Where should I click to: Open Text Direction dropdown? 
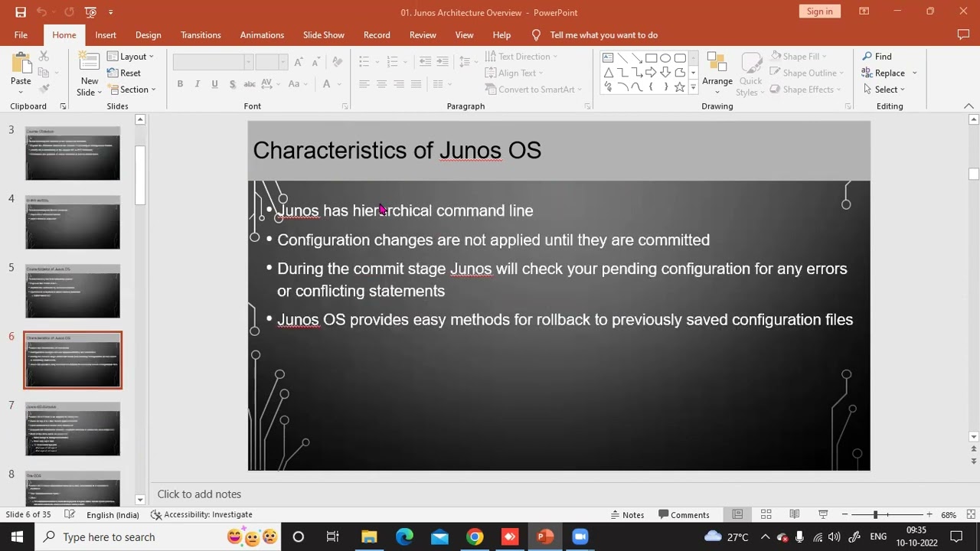pyautogui.click(x=521, y=57)
